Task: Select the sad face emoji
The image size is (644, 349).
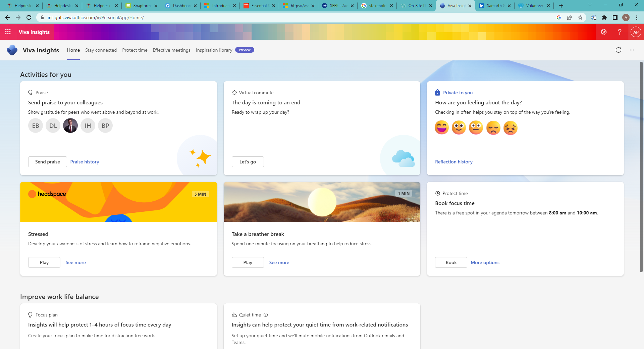Action: [493, 128]
